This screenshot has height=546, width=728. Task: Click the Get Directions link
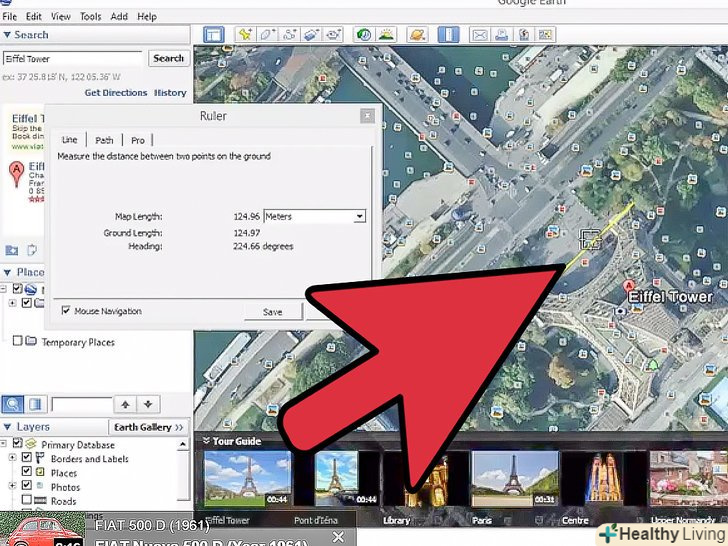point(115,93)
